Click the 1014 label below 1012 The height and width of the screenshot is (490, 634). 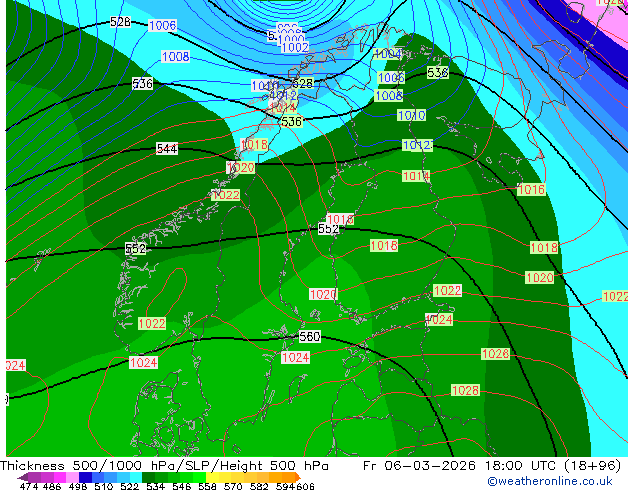point(416,176)
